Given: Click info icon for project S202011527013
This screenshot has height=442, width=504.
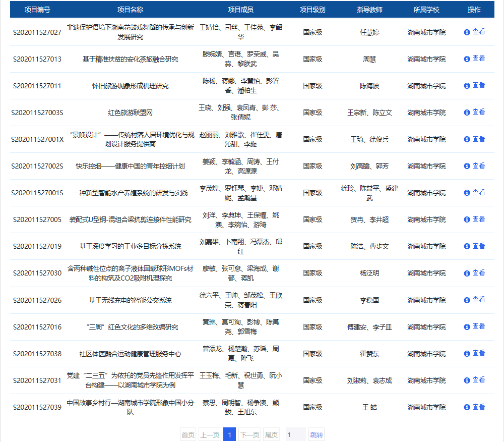Looking at the screenshot, I should coord(467,59).
